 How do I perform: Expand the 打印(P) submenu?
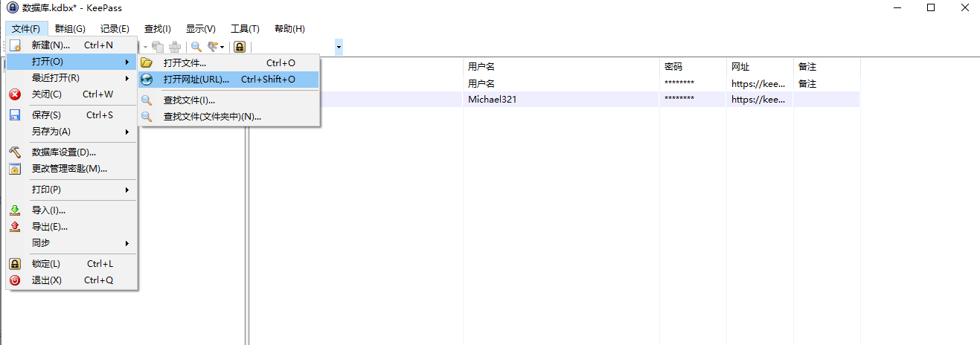click(72, 190)
